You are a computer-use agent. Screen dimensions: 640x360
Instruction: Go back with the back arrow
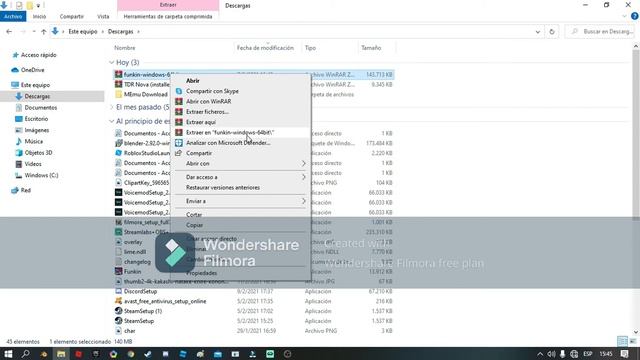(9, 31)
